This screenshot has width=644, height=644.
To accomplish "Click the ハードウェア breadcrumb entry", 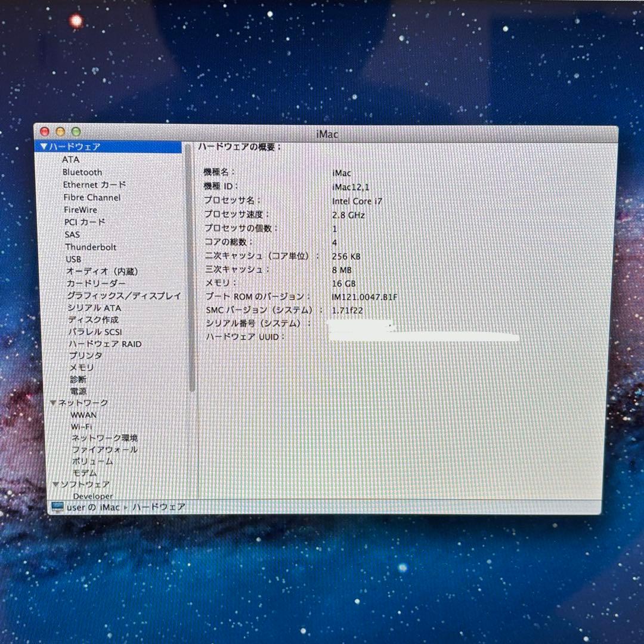I will click(x=159, y=506).
